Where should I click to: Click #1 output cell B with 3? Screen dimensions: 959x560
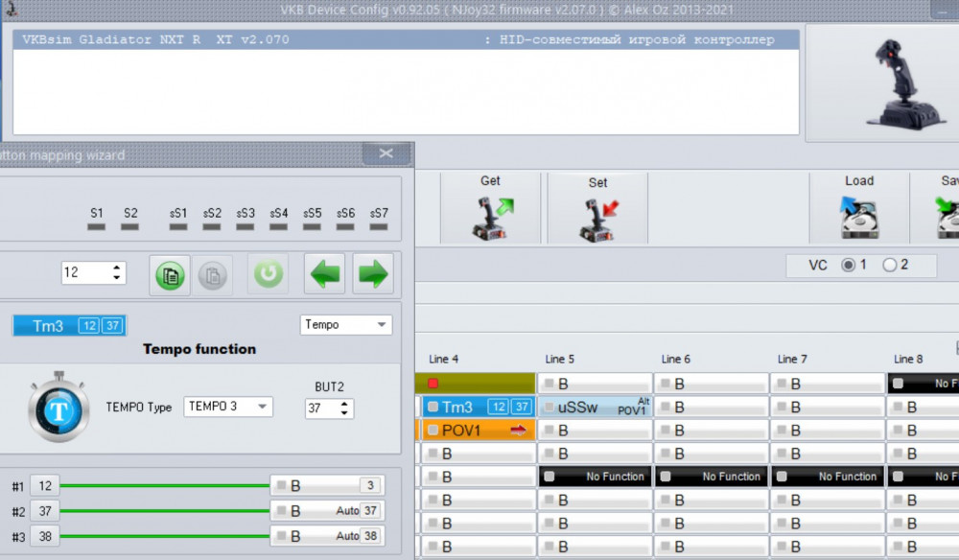(x=327, y=485)
